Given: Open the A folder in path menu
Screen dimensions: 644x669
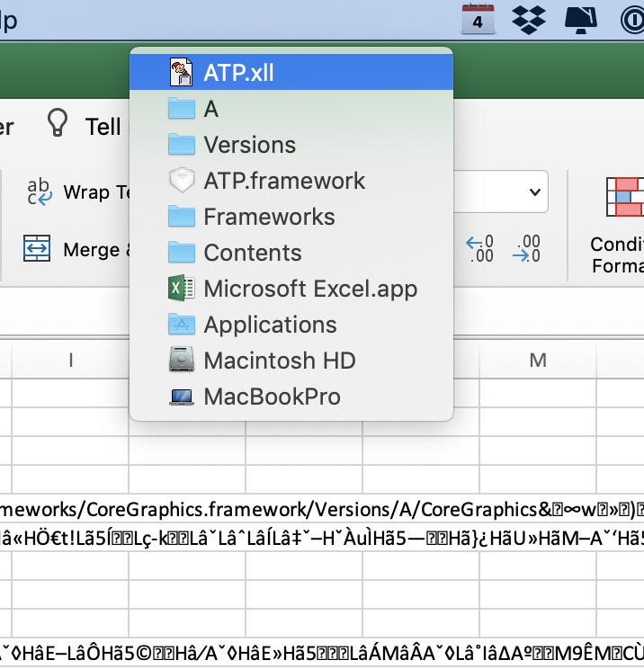Looking at the screenshot, I should [291, 109].
